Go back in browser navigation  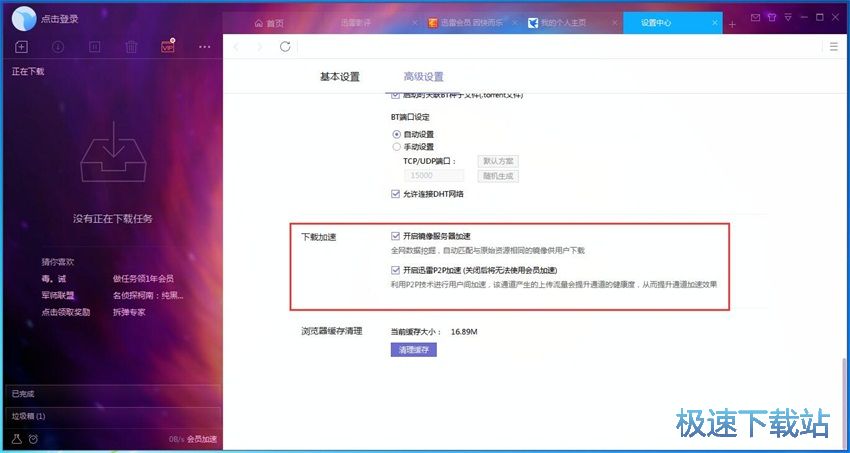tap(235, 47)
